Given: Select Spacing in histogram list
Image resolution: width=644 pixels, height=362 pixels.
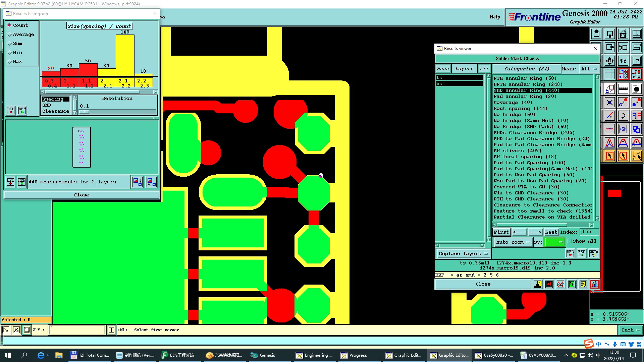Looking at the screenshot, I should (x=55, y=99).
